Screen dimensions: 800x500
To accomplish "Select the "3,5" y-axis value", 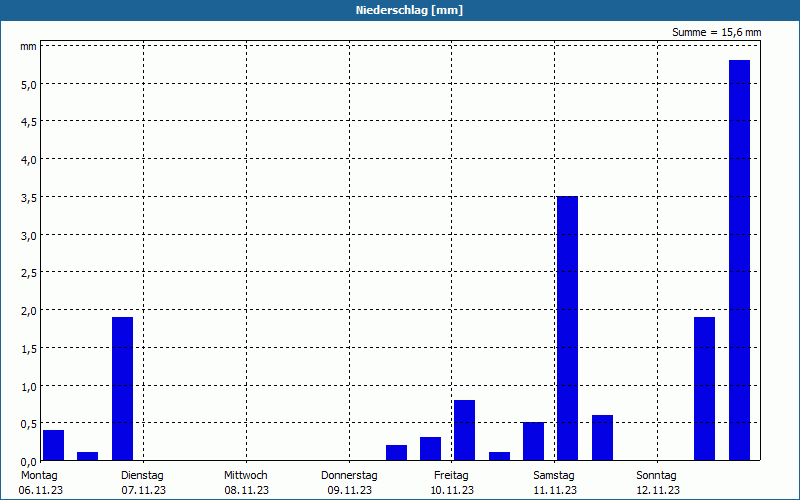I will [29, 197].
